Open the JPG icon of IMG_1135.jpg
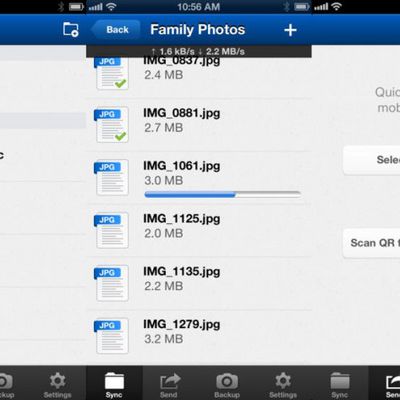 pyautogui.click(x=112, y=283)
